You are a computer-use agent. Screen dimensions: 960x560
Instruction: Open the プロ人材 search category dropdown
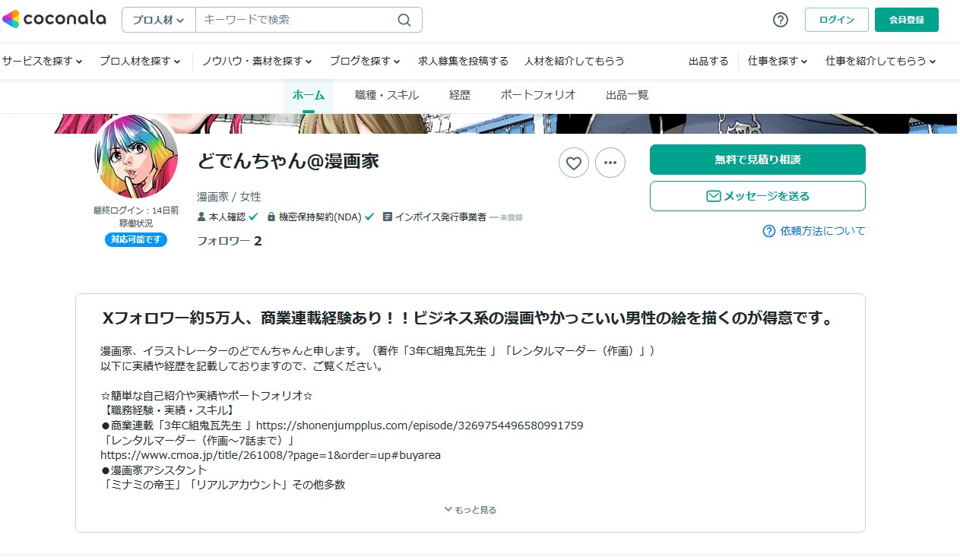[159, 20]
